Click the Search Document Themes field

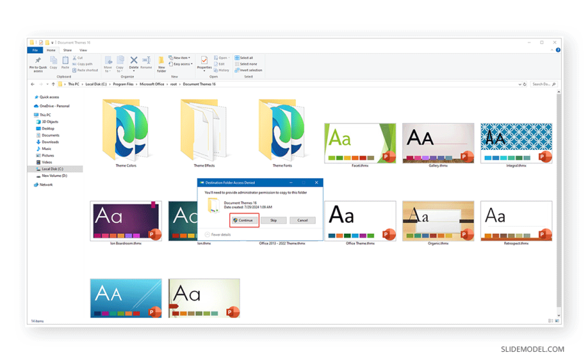(x=543, y=84)
